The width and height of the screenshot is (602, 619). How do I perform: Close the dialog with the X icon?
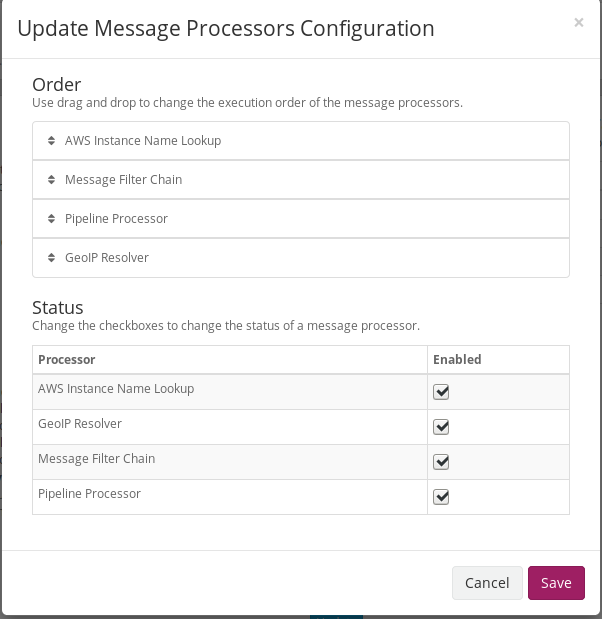point(578,23)
